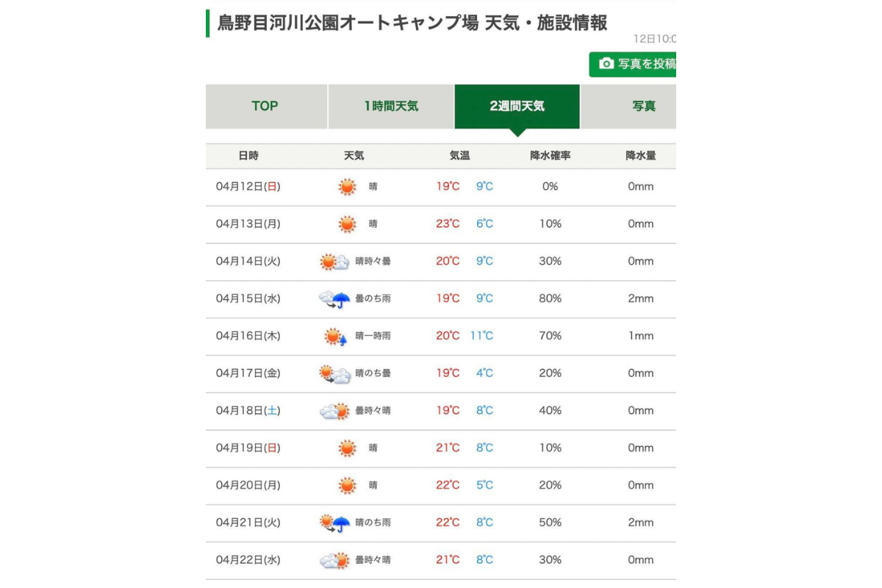Click the camera icon for photo posting
The image size is (882, 588).
click(x=606, y=64)
